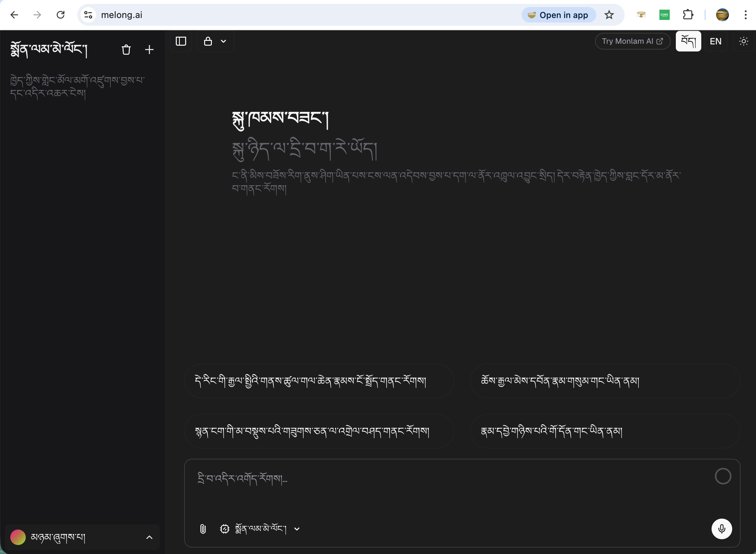756x554 pixels.
Task: Switch to the EN language tab
Action: click(715, 41)
